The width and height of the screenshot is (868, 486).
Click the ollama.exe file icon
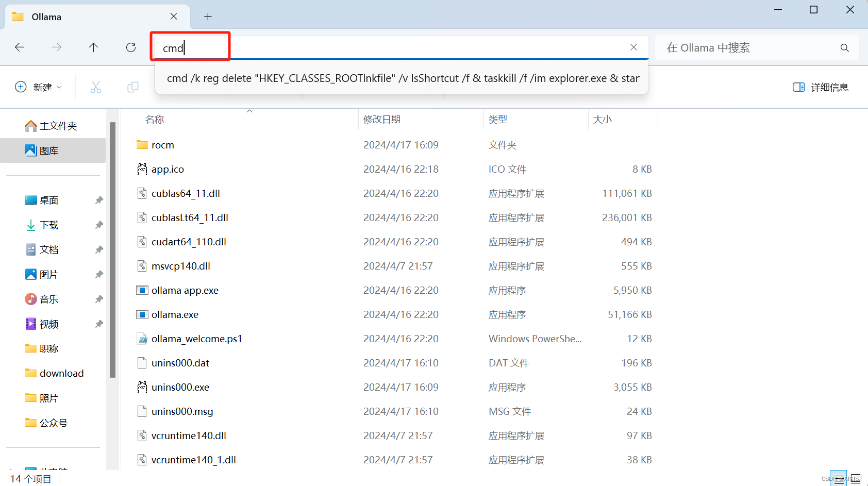pos(142,314)
